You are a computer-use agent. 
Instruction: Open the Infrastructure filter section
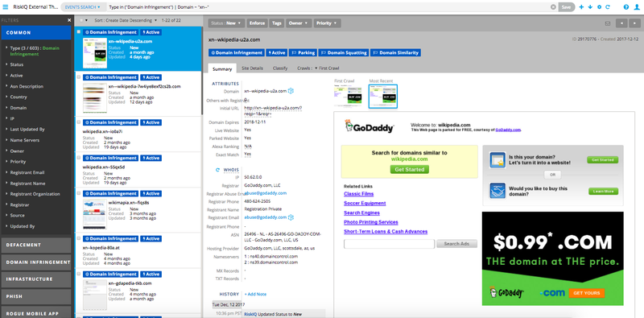(x=35, y=279)
